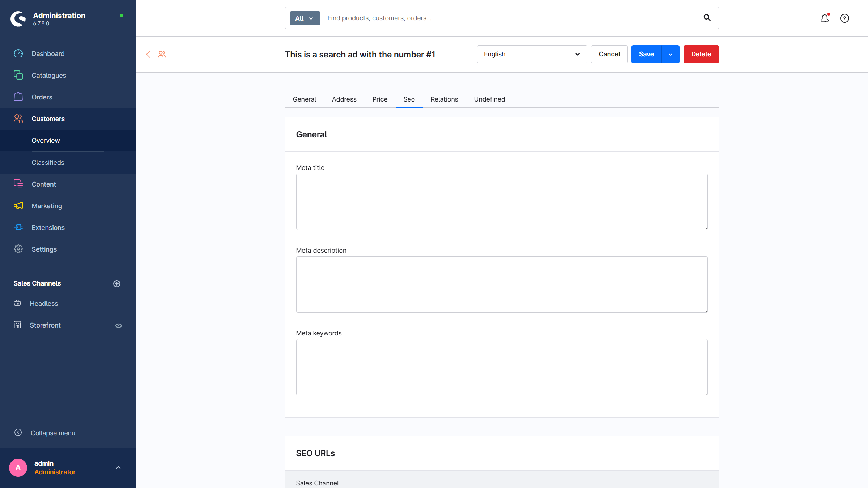Click the search magnifier icon
This screenshot has width=868, height=488.
click(x=707, y=18)
